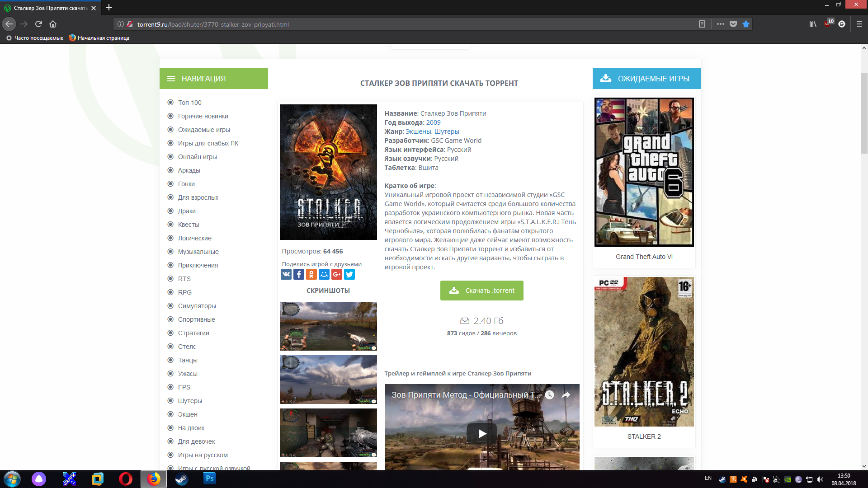Share the YouTube trailer arrow icon
The height and width of the screenshot is (488, 868).
click(566, 395)
